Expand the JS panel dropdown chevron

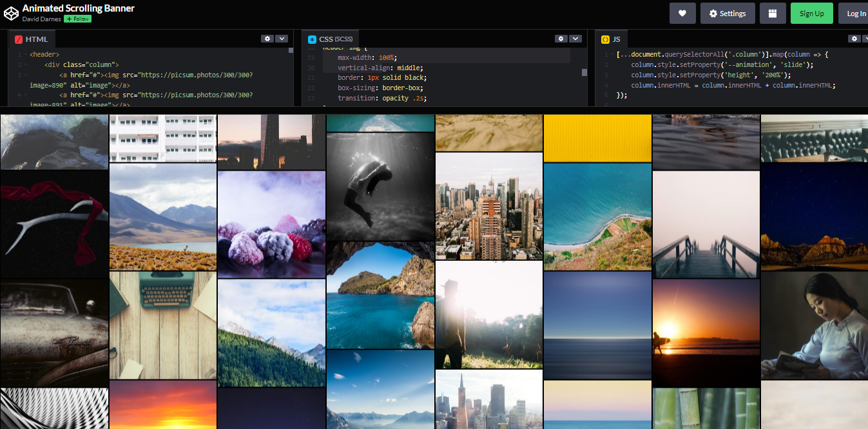point(865,39)
